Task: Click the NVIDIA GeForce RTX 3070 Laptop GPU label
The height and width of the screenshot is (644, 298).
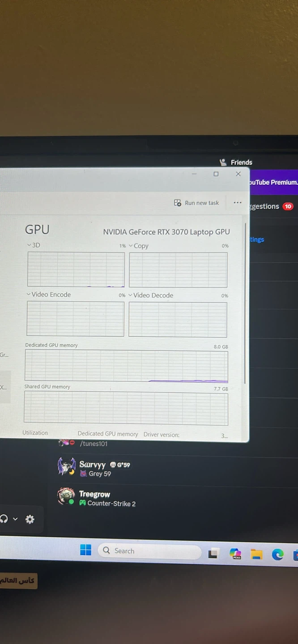Action: [x=166, y=232]
